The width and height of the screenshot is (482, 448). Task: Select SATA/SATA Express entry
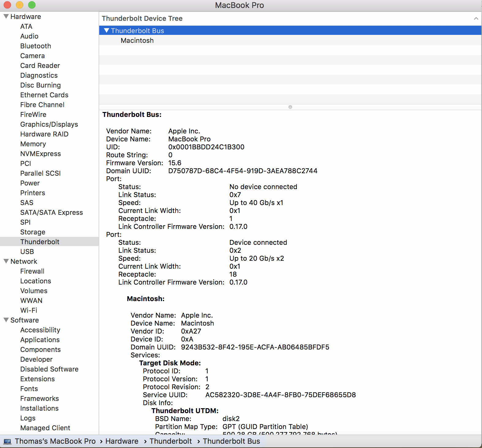pyautogui.click(x=52, y=212)
